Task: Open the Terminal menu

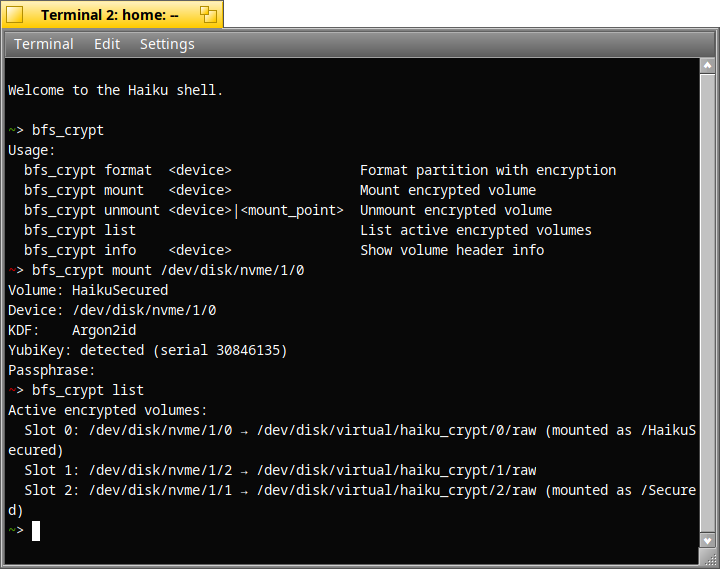Action: click(x=44, y=44)
